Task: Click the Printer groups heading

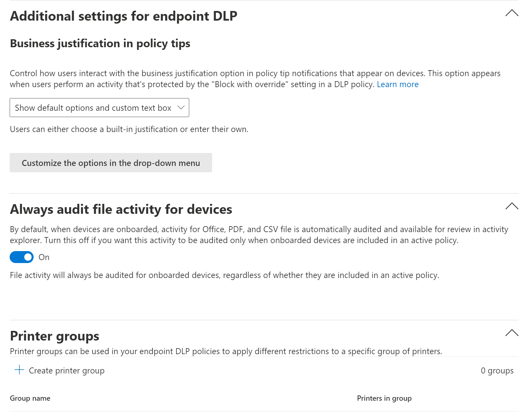Action: (55, 336)
